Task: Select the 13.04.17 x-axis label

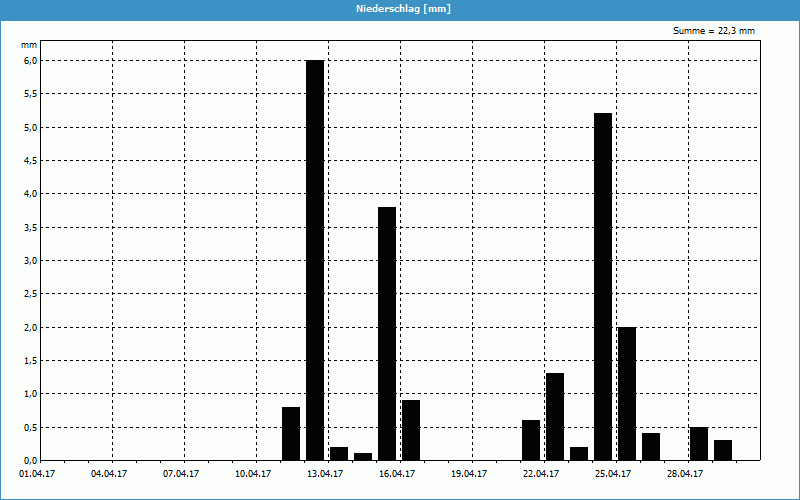Action: coord(327,474)
